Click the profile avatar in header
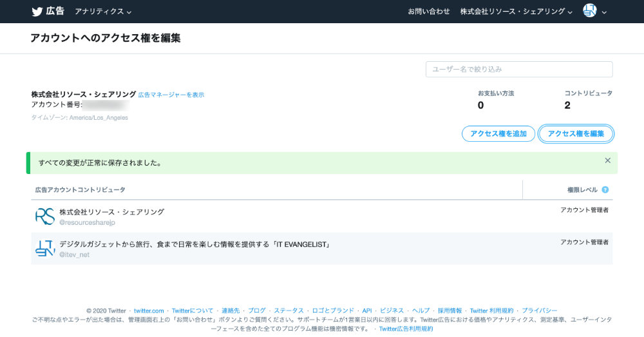644x337 pixels. pos(589,11)
